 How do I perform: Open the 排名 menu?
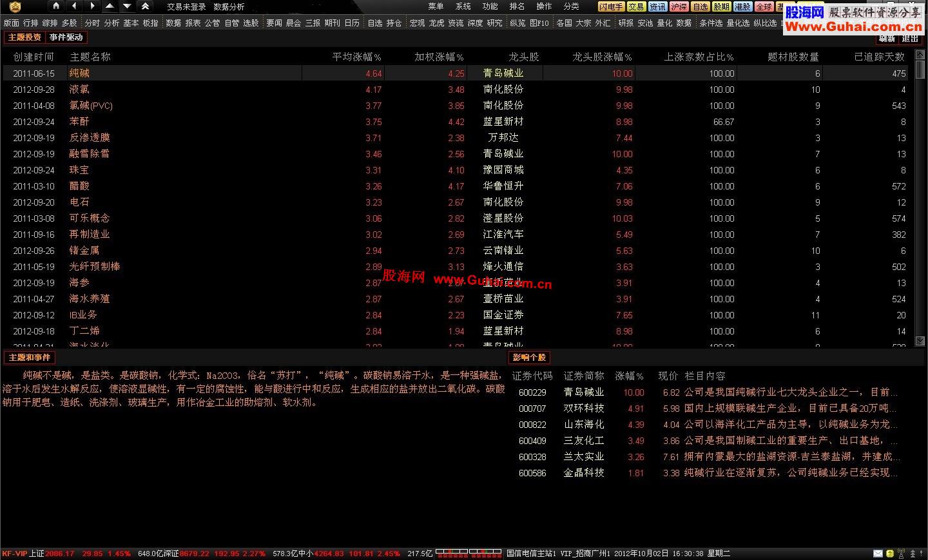517,6
